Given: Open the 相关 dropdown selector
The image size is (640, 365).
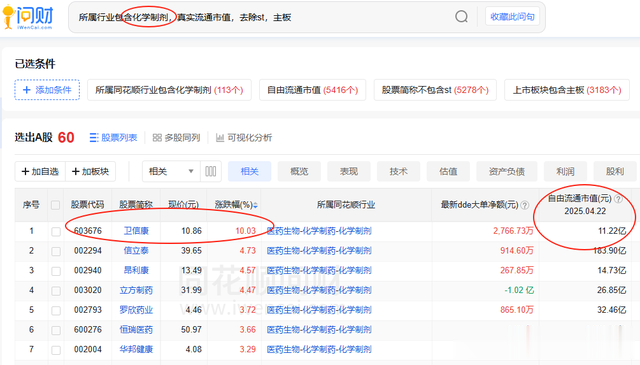Looking at the screenshot, I should tap(171, 171).
